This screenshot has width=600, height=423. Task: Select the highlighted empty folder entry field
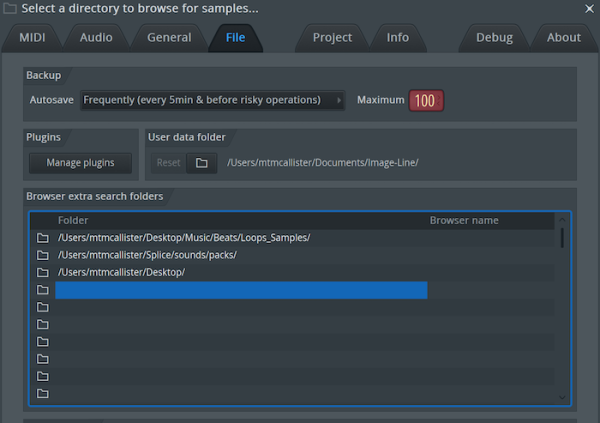[241, 290]
